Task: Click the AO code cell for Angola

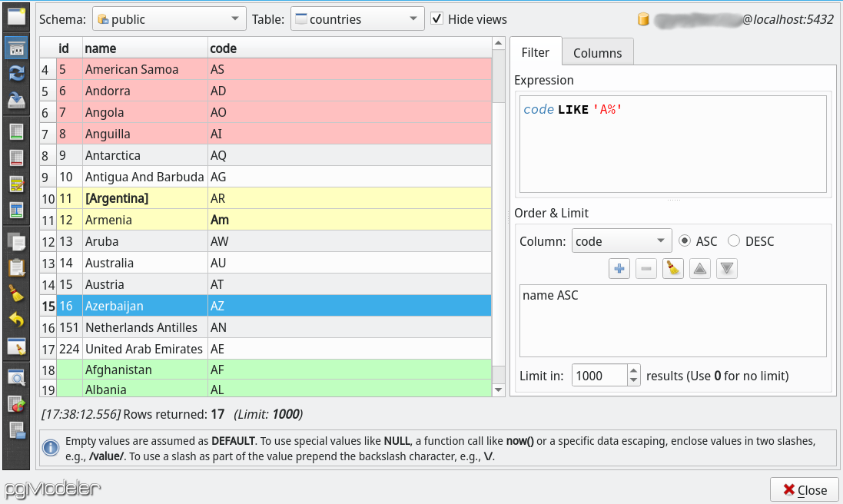Action: tap(350, 112)
